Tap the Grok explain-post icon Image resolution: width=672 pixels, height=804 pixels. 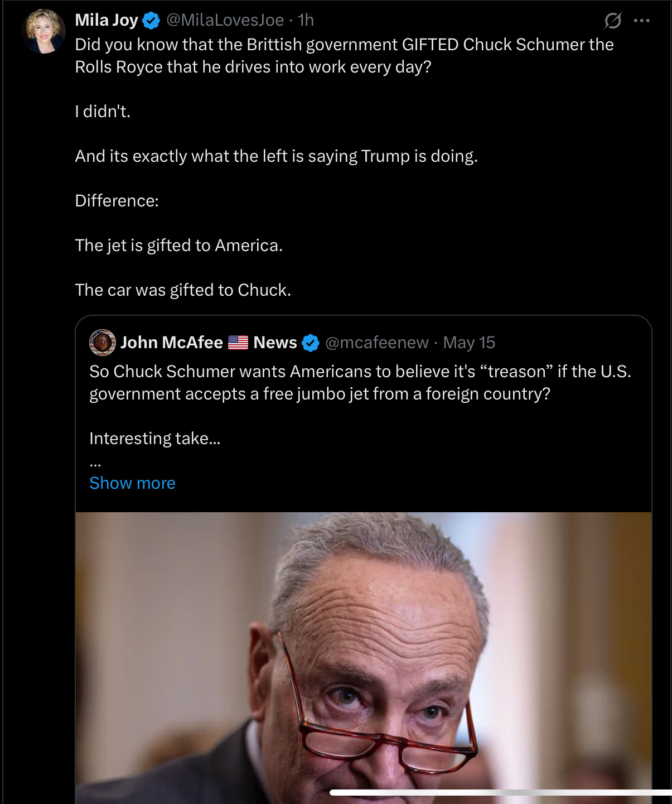coord(612,21)
